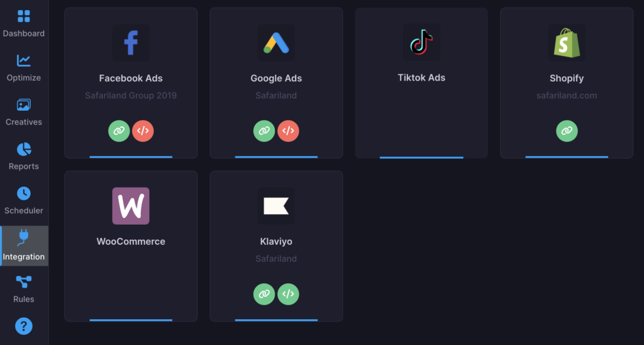Click Google Ads red code icon
This screenshot has width=644, height=345.
pyautogui.click(x=288, y=131)
